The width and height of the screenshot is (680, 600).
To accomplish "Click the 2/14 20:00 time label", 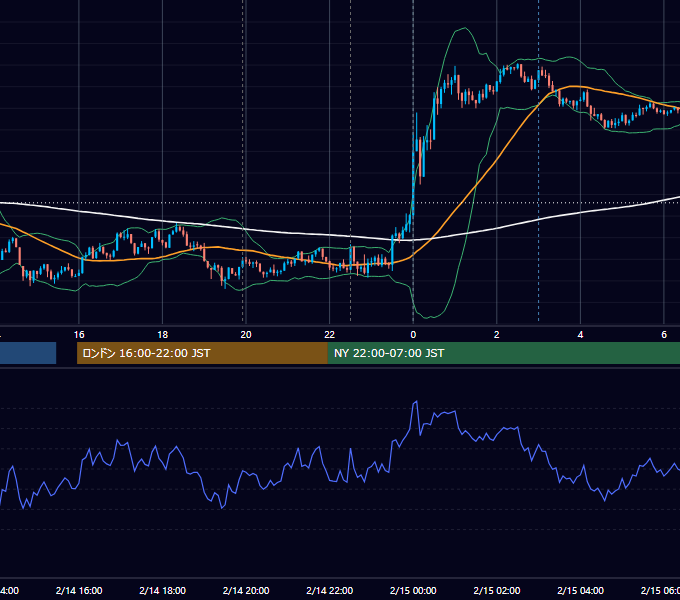I will (x=246, y=590).
